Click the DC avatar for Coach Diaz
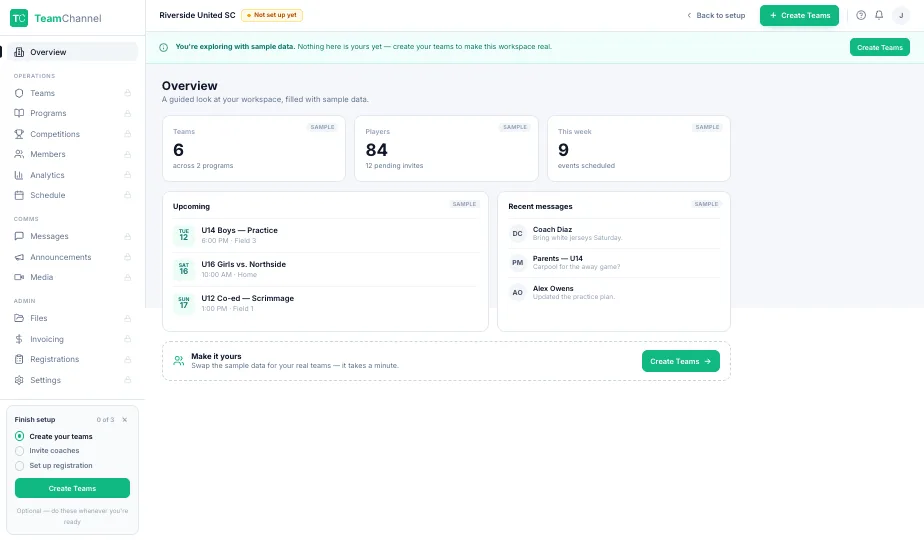The height and width of the screenshot is (540, 924). [x=517, y=233]
